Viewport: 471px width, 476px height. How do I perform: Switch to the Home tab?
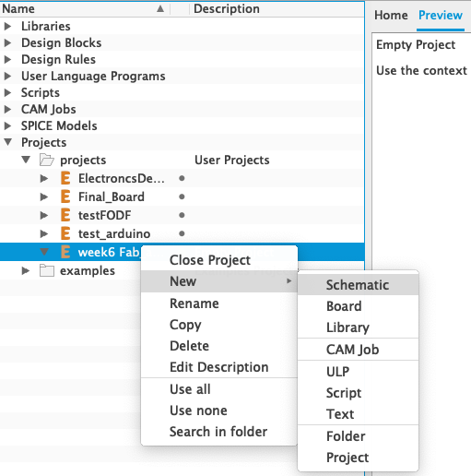pyautogui.click(x=391, y=16)
